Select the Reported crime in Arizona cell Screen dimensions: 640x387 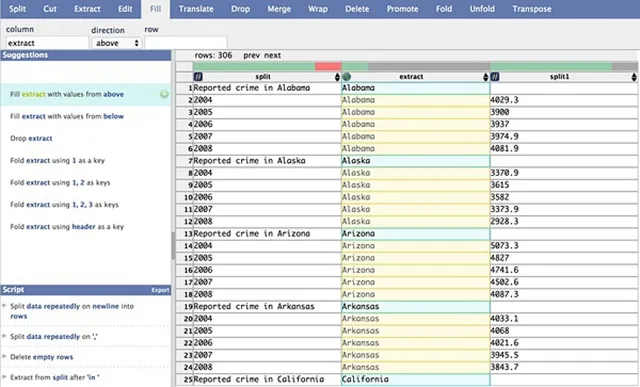click(267, 234)
